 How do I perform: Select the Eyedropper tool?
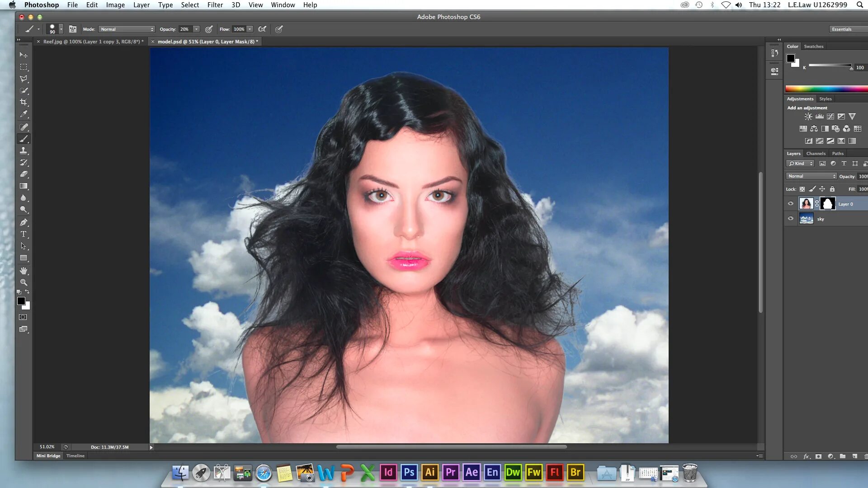pos(24,114)
